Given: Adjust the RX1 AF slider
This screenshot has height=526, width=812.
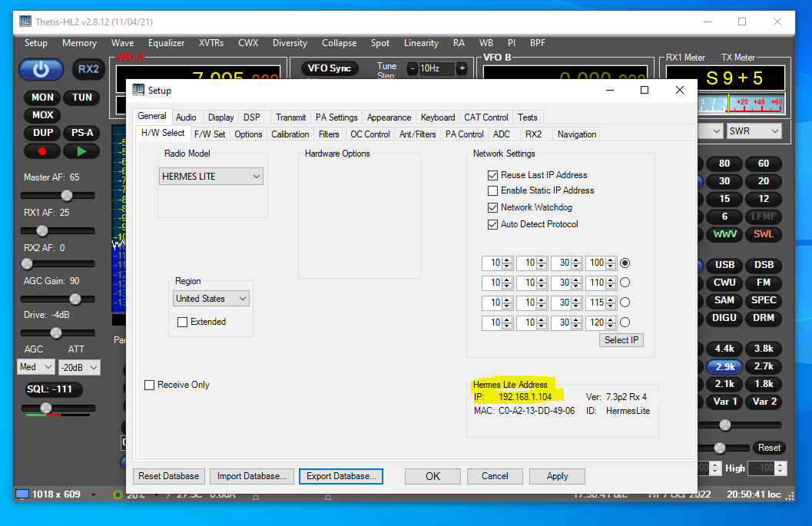Looking at the screenshot, I should (x=58, y=230).
